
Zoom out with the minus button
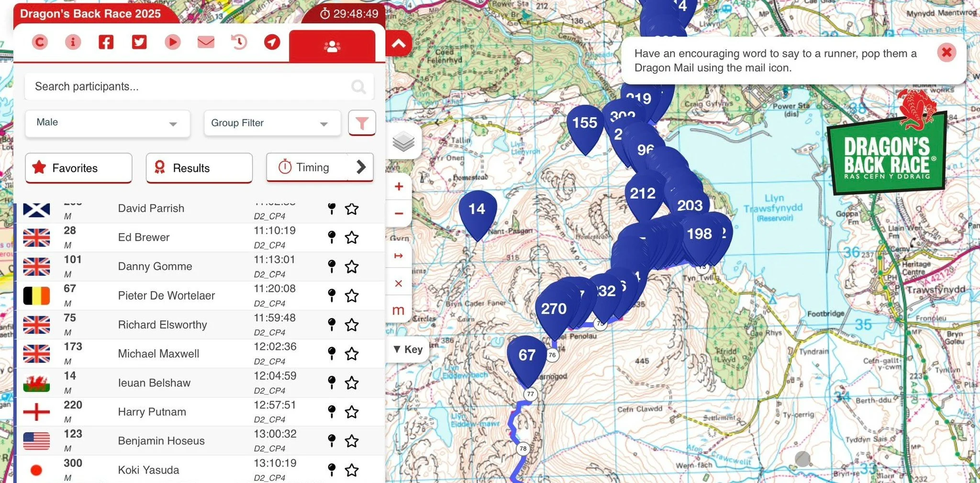point(399,213)
